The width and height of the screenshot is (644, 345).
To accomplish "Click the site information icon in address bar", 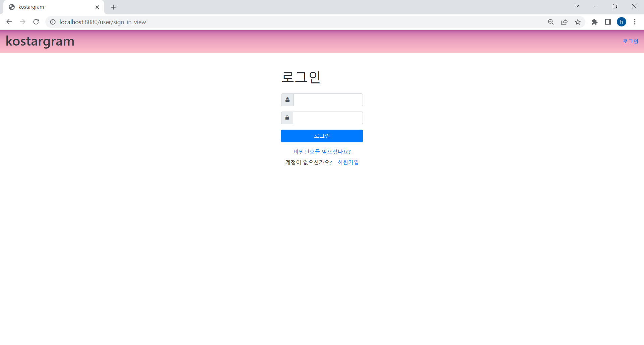I will pos(53,22).
